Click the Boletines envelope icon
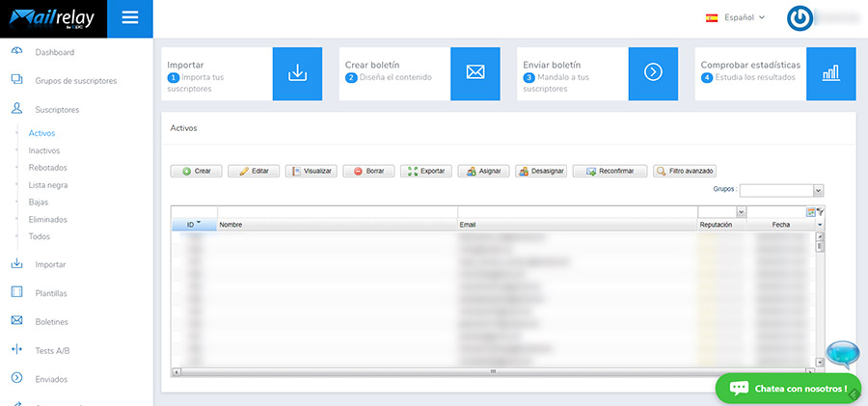868x406 pixels. coord(17,321)
